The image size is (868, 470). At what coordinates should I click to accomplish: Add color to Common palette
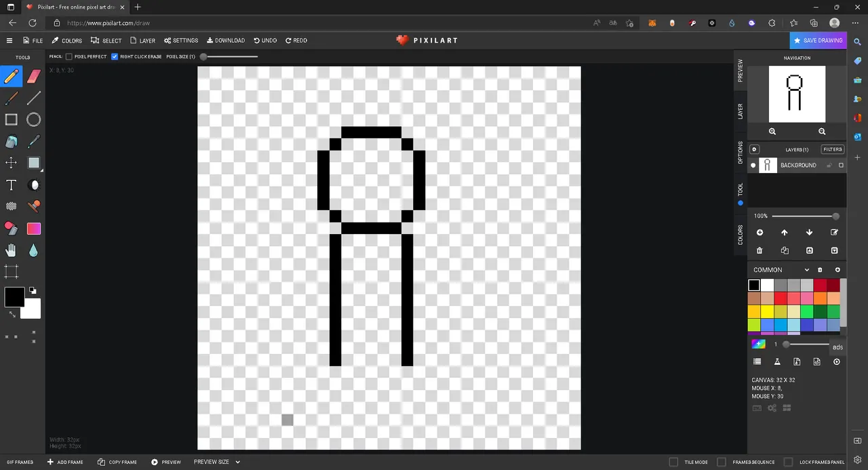point(837,270)
